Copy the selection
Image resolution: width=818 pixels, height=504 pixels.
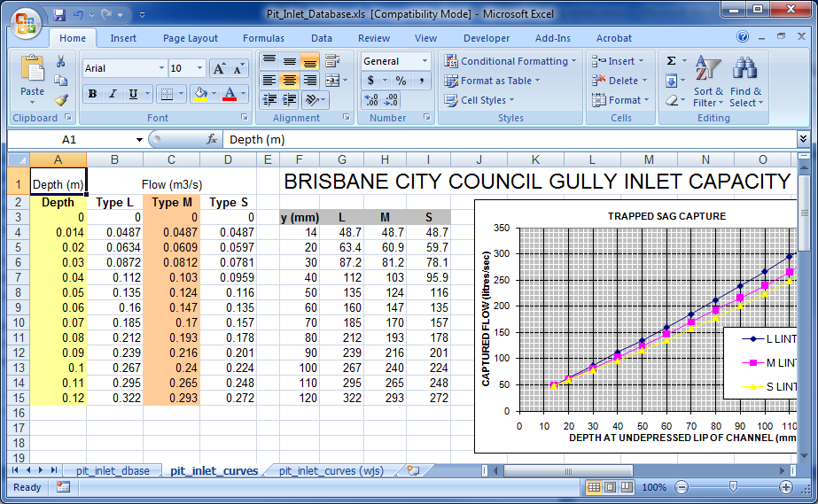click(61, 81)
